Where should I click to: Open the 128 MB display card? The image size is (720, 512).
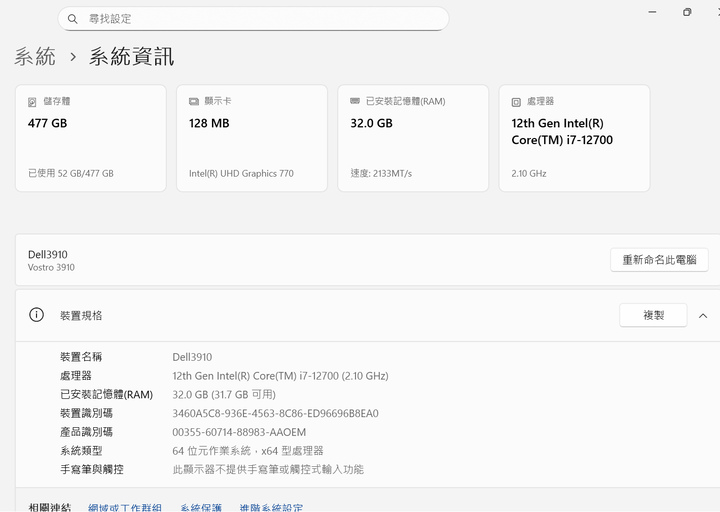coord(252,138)
